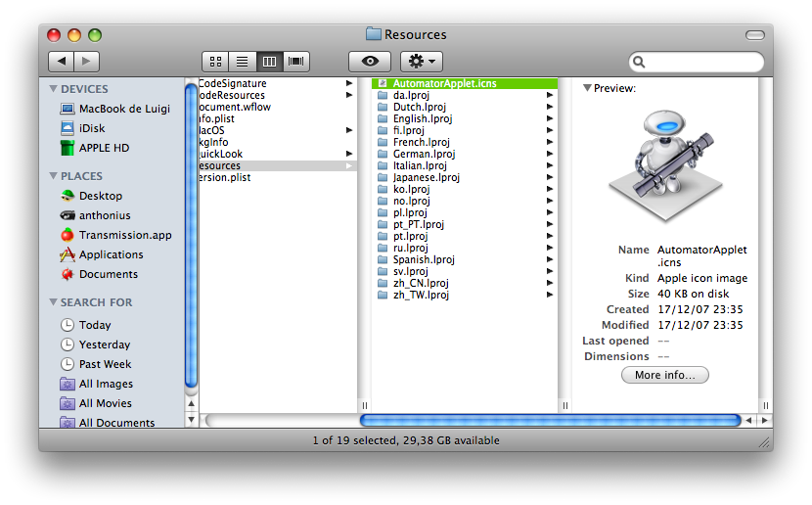This screenshot has height=505, width=812.
Task: Select the QuickLook folder row
Action: [x=278, y=154]
